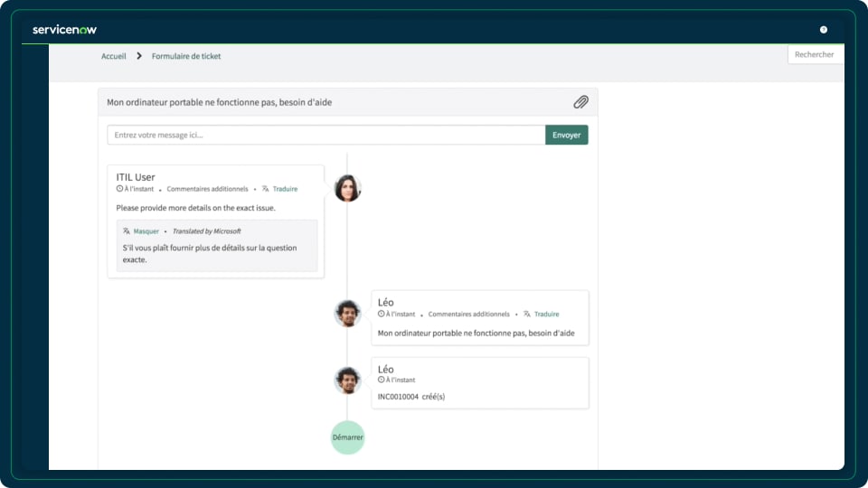Click clock icon on Léo's laptop comment
Screen dimensions: 868x488
click(x=381, y=314)
